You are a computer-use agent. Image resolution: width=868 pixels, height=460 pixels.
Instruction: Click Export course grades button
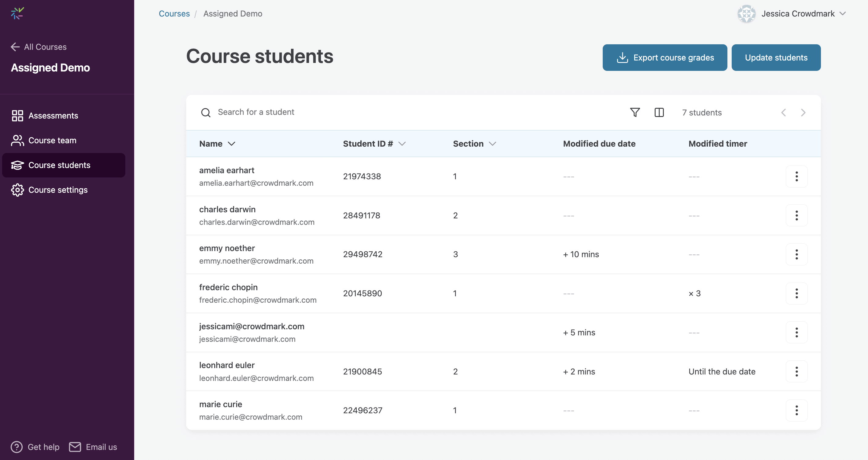(664, 58)
